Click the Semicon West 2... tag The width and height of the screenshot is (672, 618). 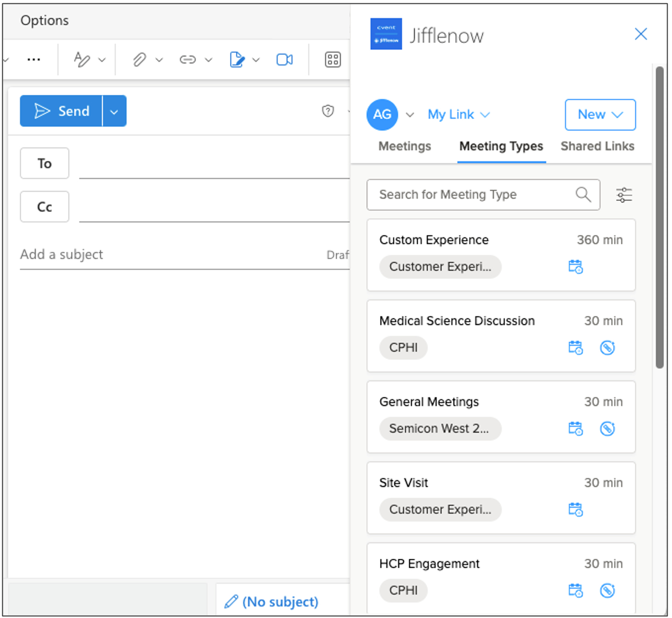pos(440,428)
